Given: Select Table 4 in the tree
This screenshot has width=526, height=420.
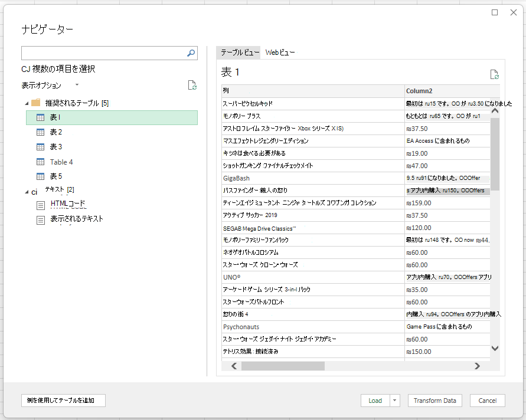Looking at the screenshot, I should (61, 162).
